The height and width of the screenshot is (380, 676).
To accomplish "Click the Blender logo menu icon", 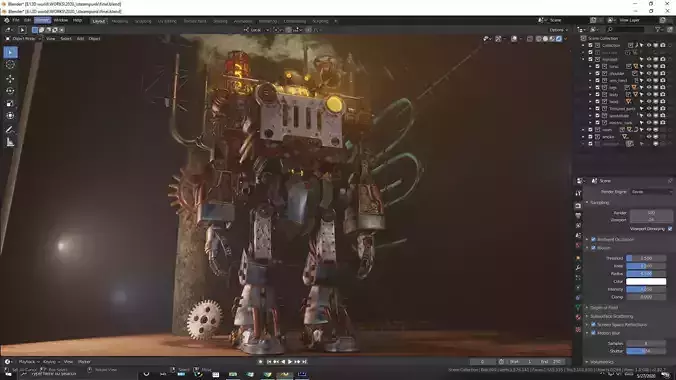I will 6,20.
